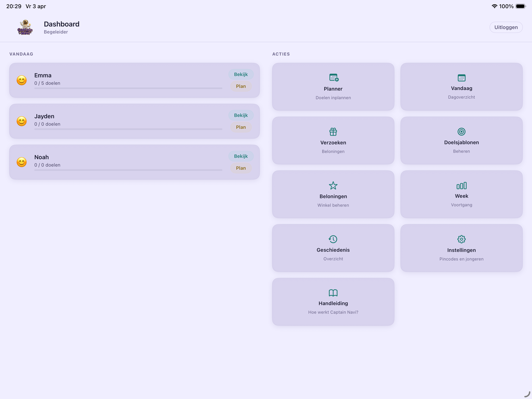Click Bekijk for Emma
Screen dimensions: 532x399
(x=241, y=74)
